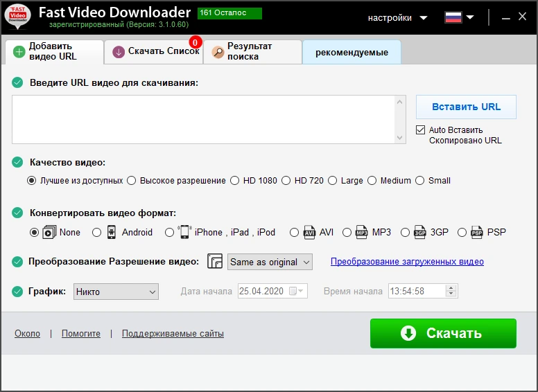The image size is (538, 392).
Task: Click the Дата начала field showing 25.04.2020
Action: 272,291
